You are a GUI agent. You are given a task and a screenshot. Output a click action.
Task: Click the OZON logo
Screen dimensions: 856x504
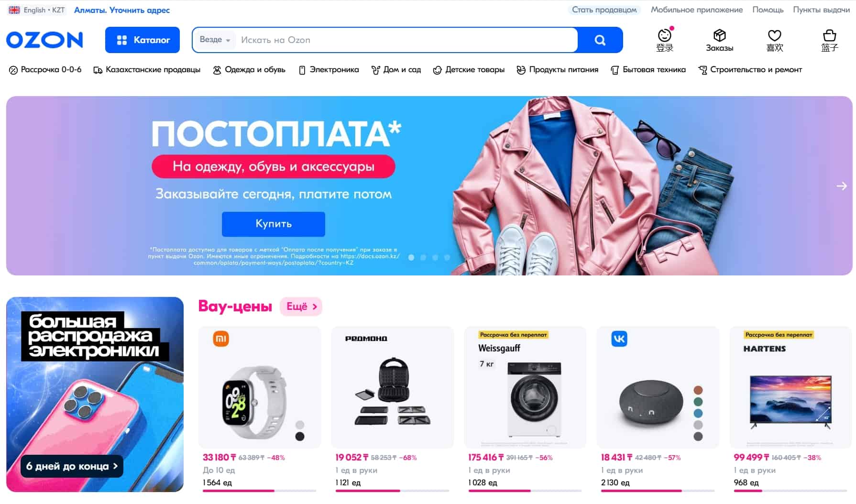click(44, 40)
